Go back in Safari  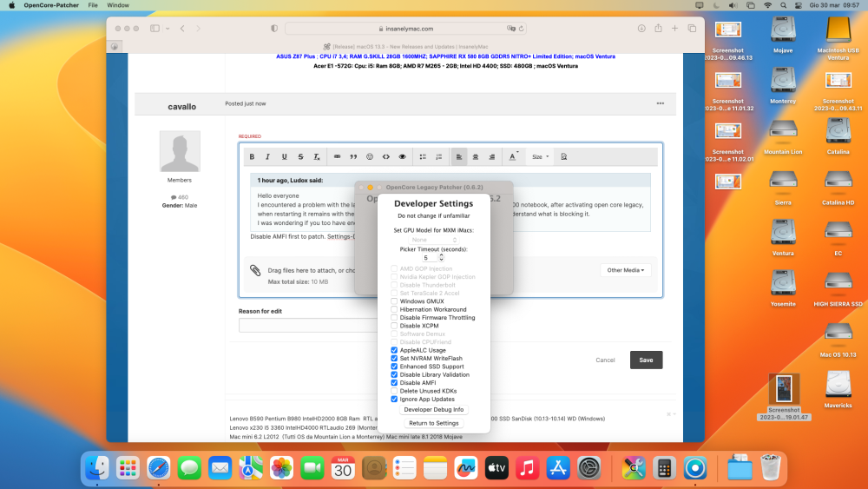click(182, 29)
